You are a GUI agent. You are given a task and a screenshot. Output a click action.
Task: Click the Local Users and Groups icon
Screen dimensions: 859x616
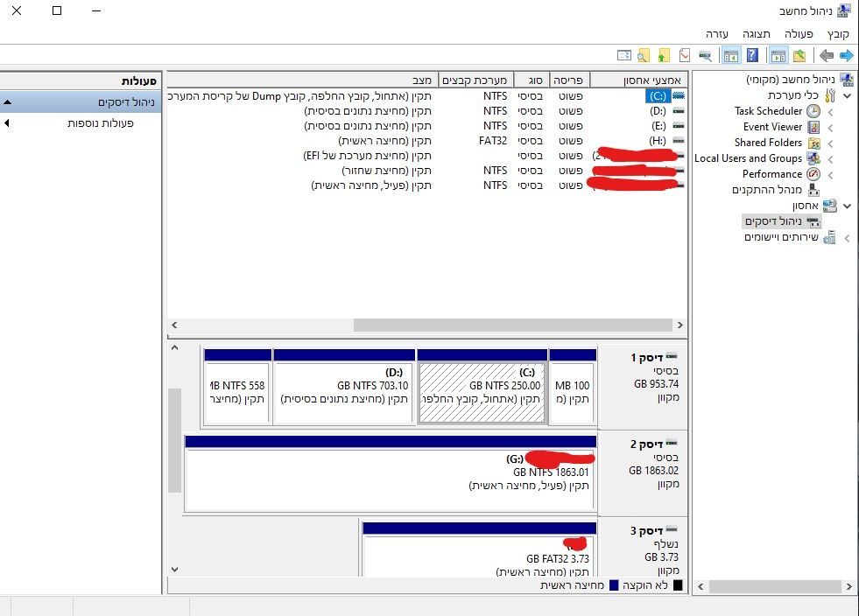point(814,158)
